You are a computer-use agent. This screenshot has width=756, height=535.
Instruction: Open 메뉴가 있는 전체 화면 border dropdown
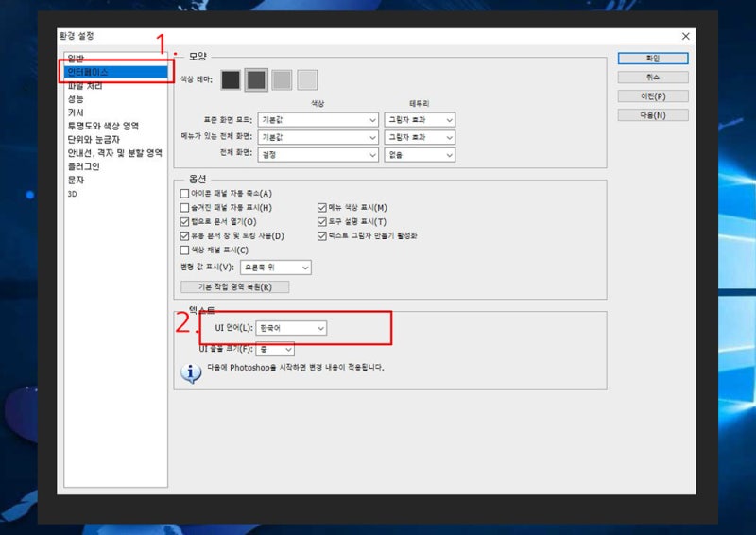(x=420, y=137)
